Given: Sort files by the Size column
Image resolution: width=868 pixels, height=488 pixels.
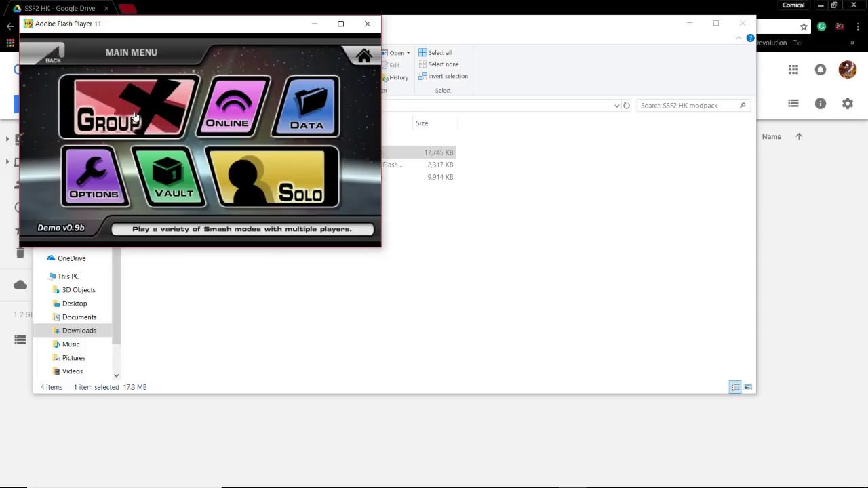Looking at the screenshot, I should point(422,123).
